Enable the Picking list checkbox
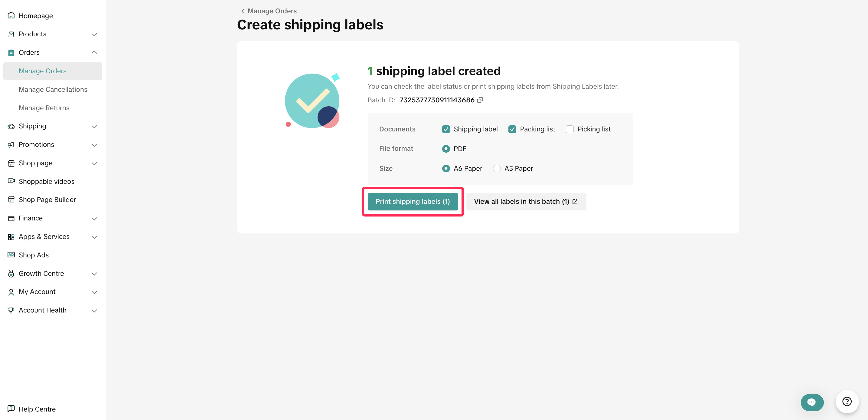 (569, 129)
